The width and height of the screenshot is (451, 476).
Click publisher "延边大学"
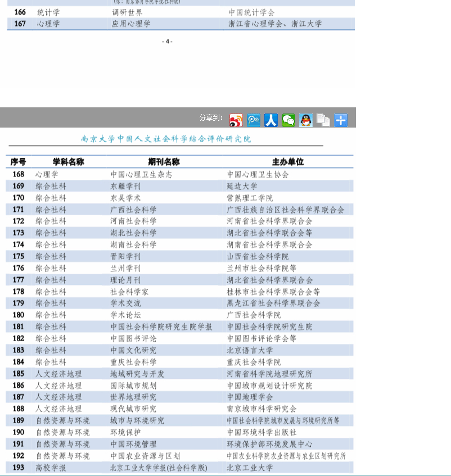[x=242, y=186]
